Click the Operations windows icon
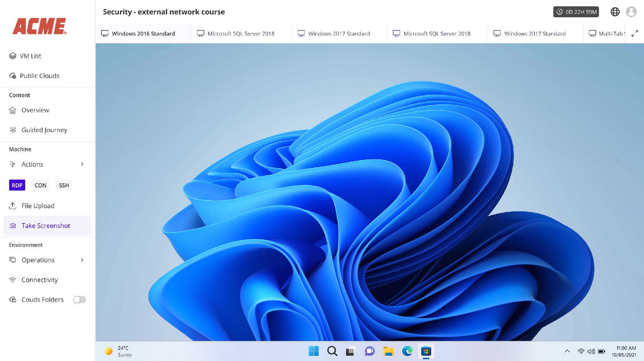This screenshot has height=361, width=644. 13,260
